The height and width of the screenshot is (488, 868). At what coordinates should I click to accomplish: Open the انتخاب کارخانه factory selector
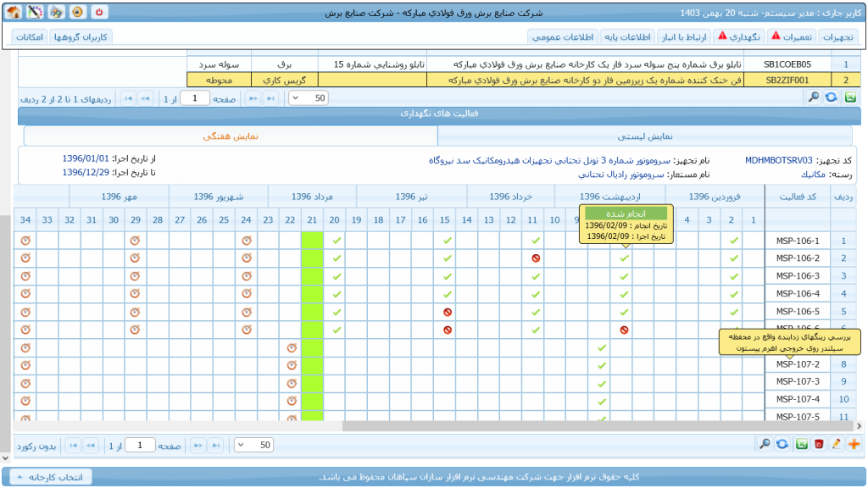pos(47,477)
